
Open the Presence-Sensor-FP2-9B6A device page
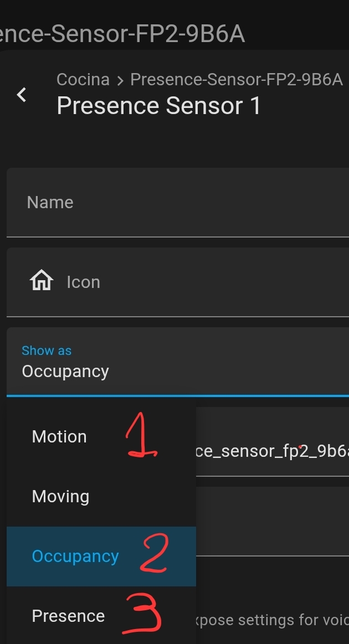236,79
